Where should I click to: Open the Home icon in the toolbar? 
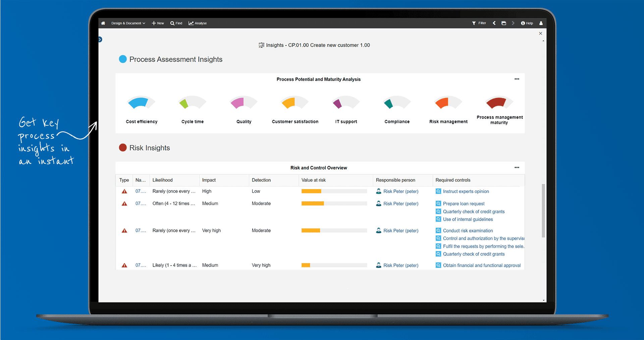coord(103,23)
